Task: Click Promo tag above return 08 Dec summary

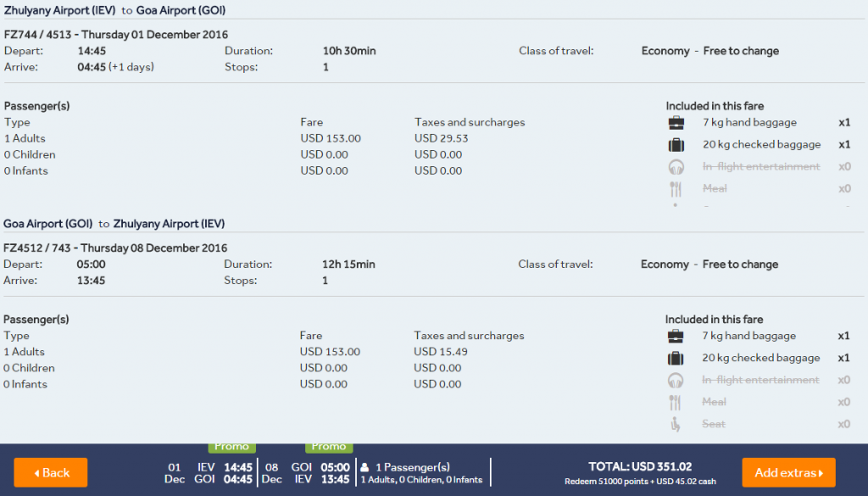Action: coord(329,448)
